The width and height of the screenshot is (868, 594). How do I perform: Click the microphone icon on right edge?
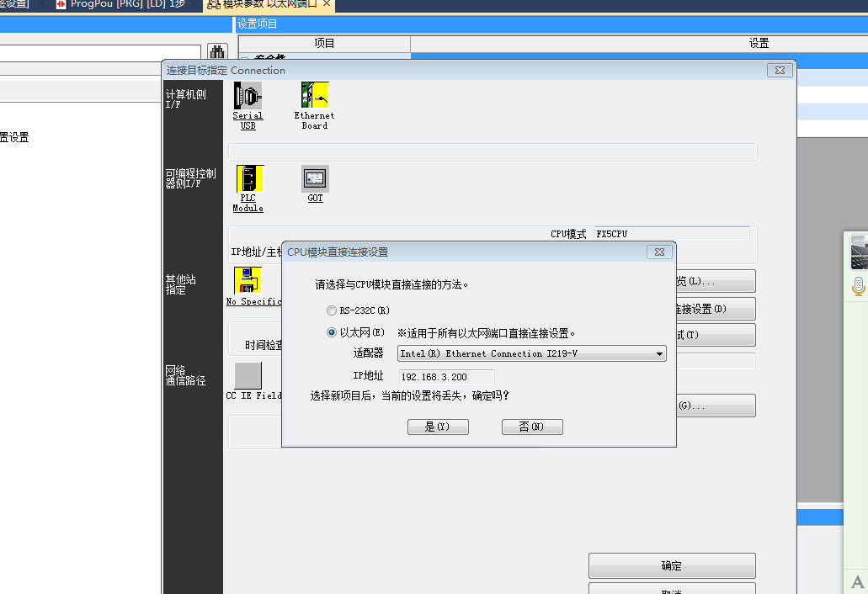pyautogui.click(x=858, y=286)
